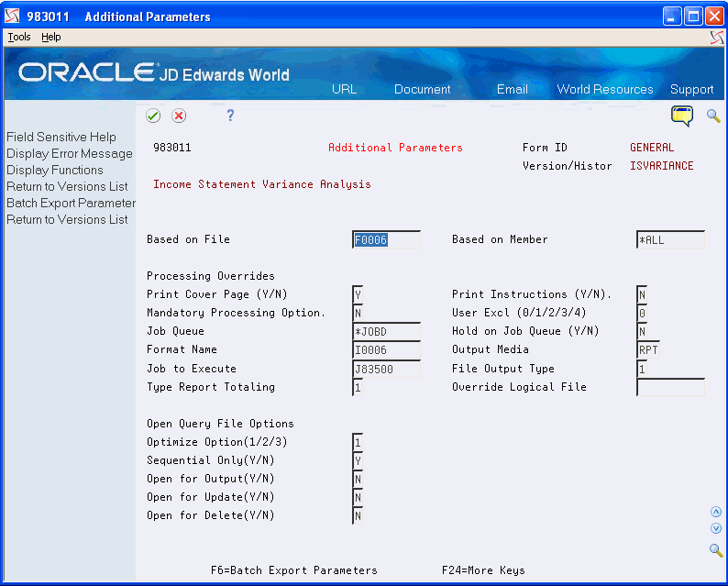Click the Sequential Only field
728x586 pixels.
[358, 460]
